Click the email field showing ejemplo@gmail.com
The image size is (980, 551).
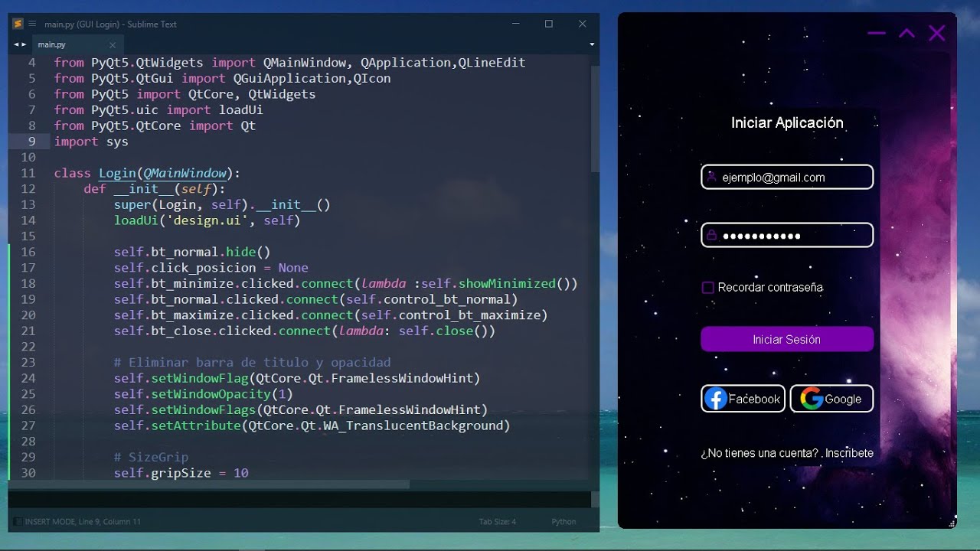pyautogui.click(x=787, y=177)
